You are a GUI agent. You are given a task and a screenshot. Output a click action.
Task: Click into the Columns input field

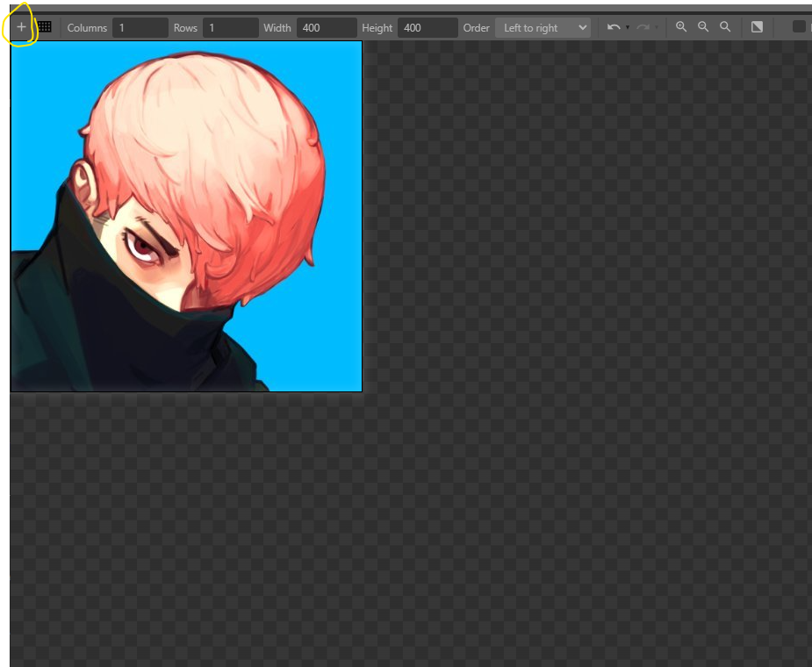[140, 28]
